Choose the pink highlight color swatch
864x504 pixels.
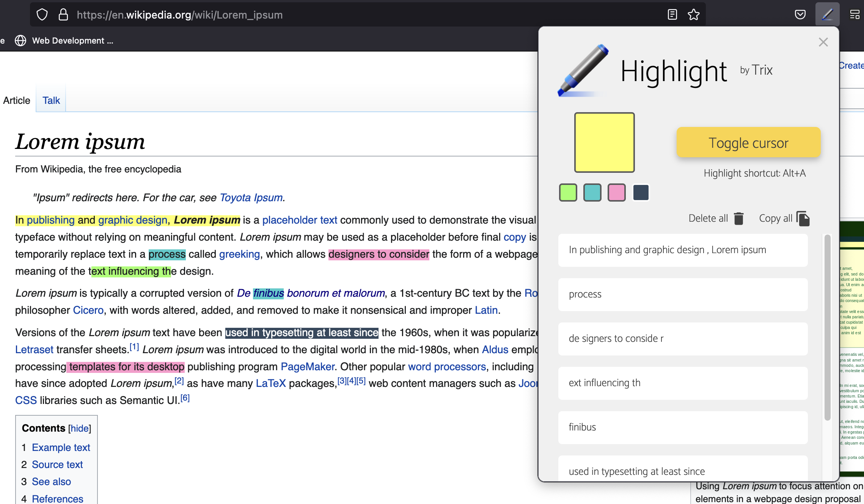(x=616, y=193)
